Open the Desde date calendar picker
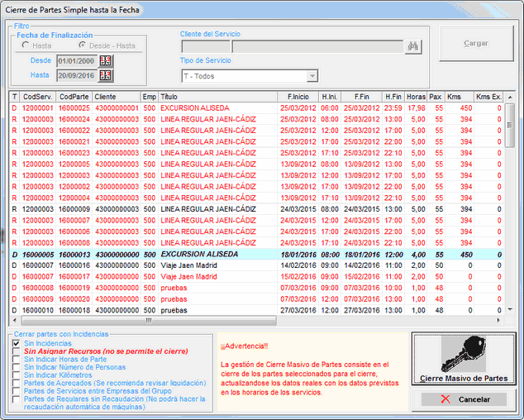524x420 pixels. pos(106,61)
